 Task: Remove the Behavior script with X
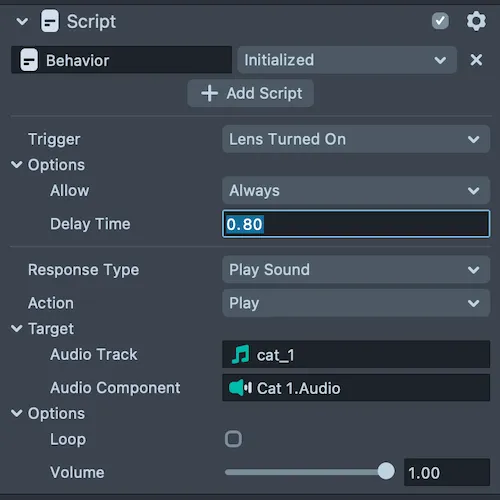click(x=476, y=60)
